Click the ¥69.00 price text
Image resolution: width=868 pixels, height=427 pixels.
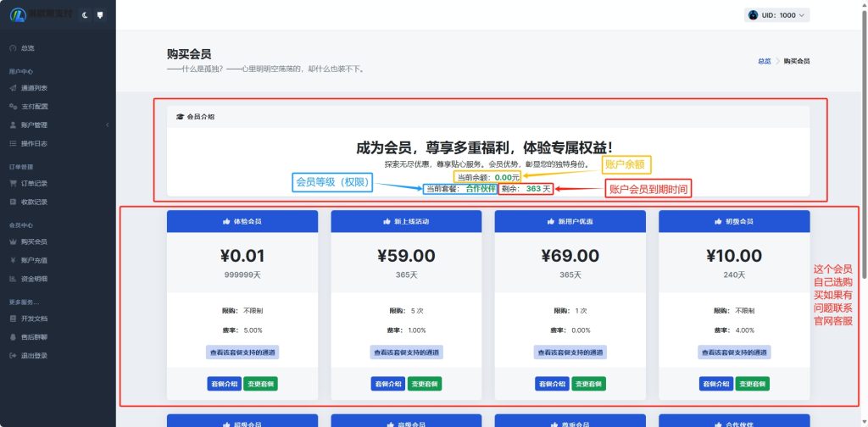pos(570,256)
